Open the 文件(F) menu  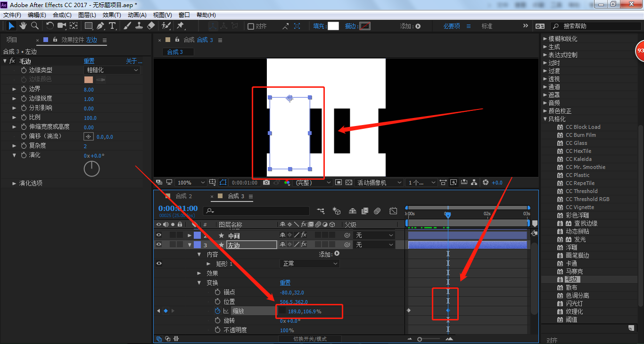(x=12, y=15)
